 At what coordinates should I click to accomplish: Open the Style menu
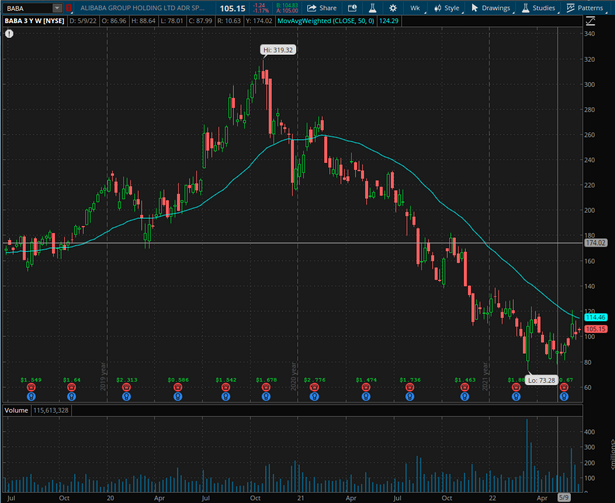pyautogui.click(x=447, y=8)
